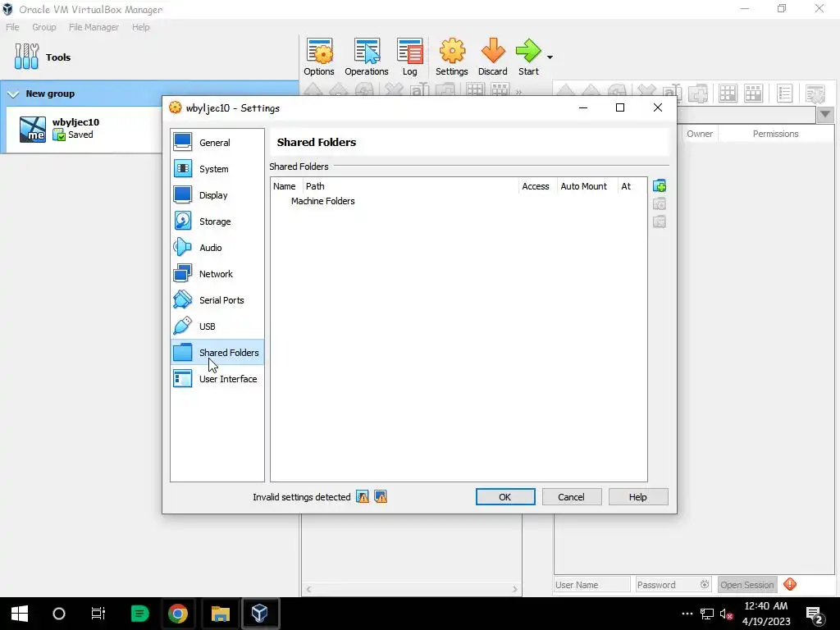Click the green Start arrow icon
The width and height of the screenshot is (840, 630).
tap(528, 52)
